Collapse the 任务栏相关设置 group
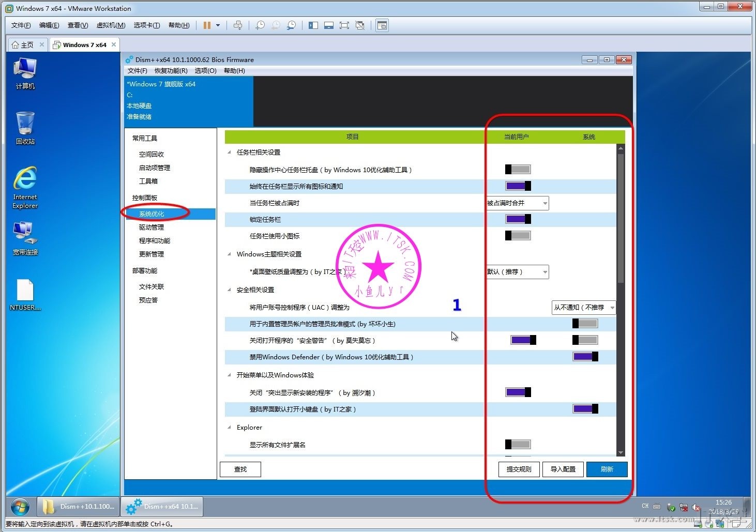The image size is (756, 532). (230, 153)
